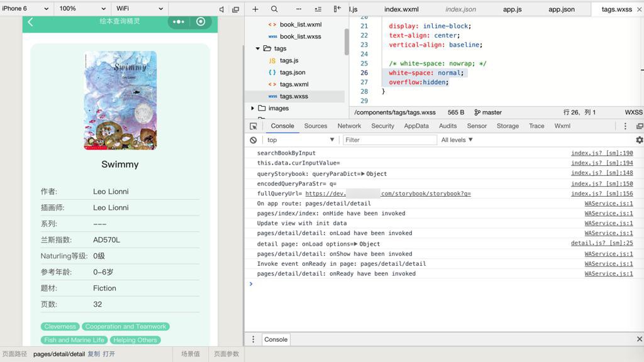Open detail.js? [sm]:25 source link
Viewport: 644px width, 362px height.
coord(602,243)
